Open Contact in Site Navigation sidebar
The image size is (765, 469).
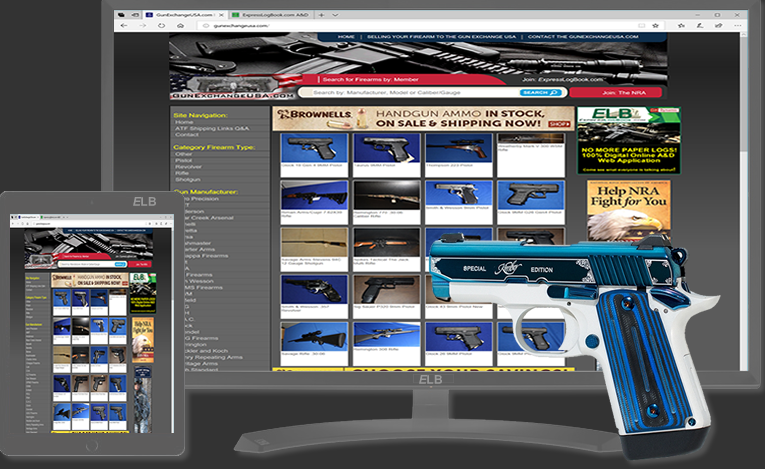coord(186,134)
